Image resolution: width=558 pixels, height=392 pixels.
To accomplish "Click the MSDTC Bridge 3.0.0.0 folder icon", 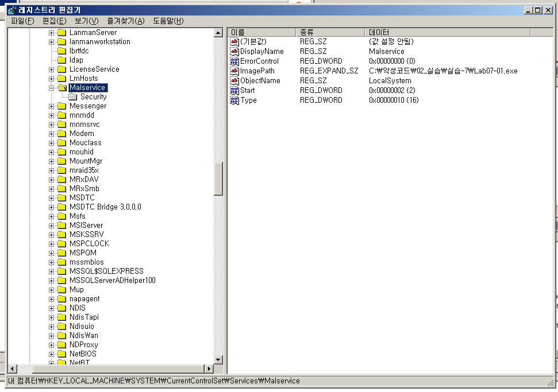I will point(62,207).
